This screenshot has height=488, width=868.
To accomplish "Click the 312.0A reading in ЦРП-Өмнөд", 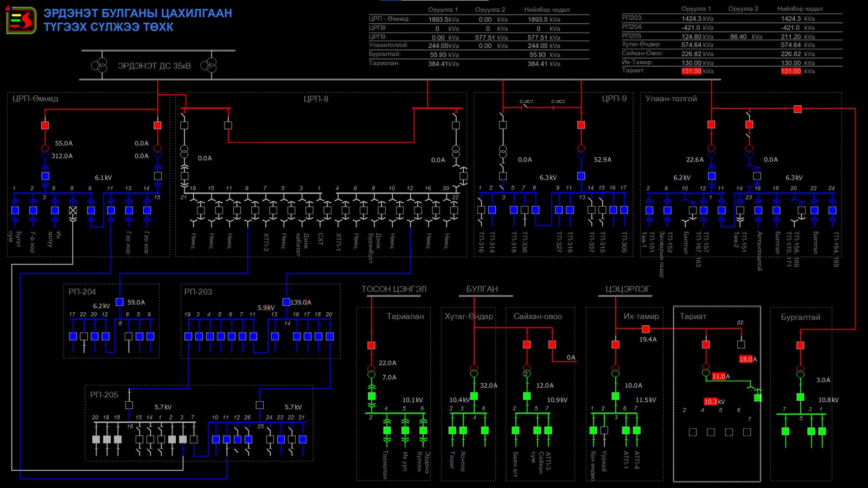I will click(62, 156).
